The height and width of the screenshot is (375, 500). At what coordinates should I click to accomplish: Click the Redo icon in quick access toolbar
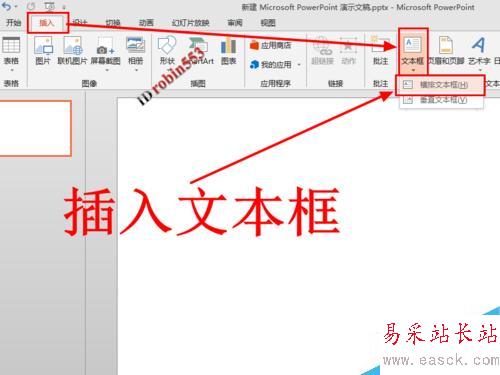click(x=31, y=6)
